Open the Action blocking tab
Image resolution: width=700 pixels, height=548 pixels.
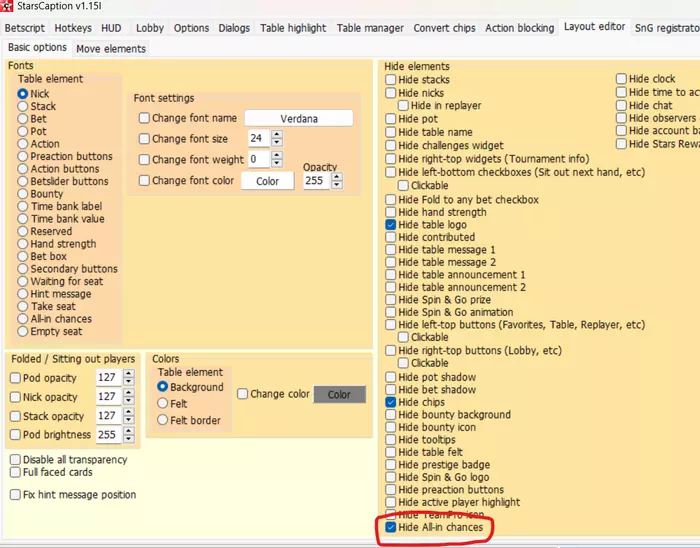click(520, 28)
